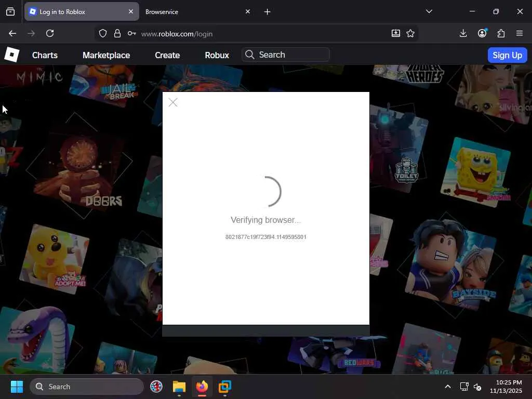Click the Roblox logo home icon
This screenshot has height=399, width=532.
click(x=11, y=55)
